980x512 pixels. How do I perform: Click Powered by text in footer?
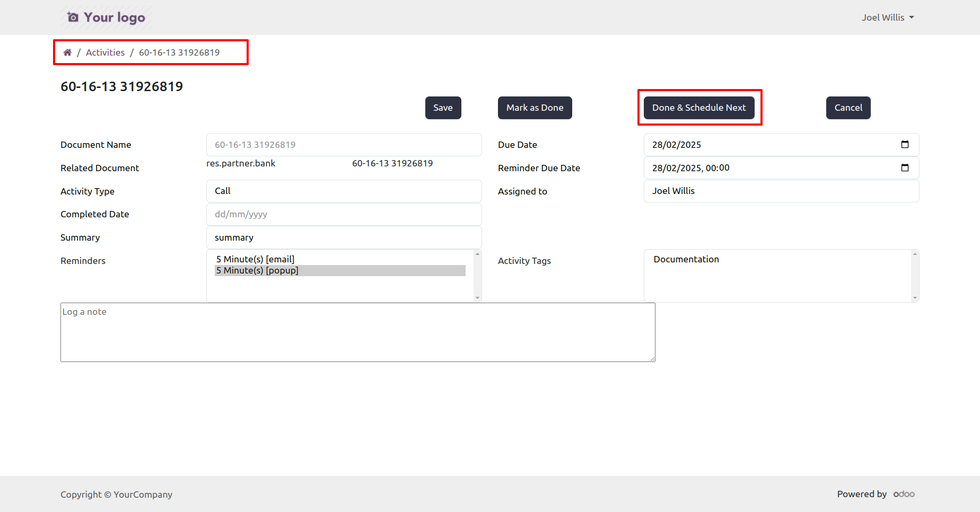point(862,494)
